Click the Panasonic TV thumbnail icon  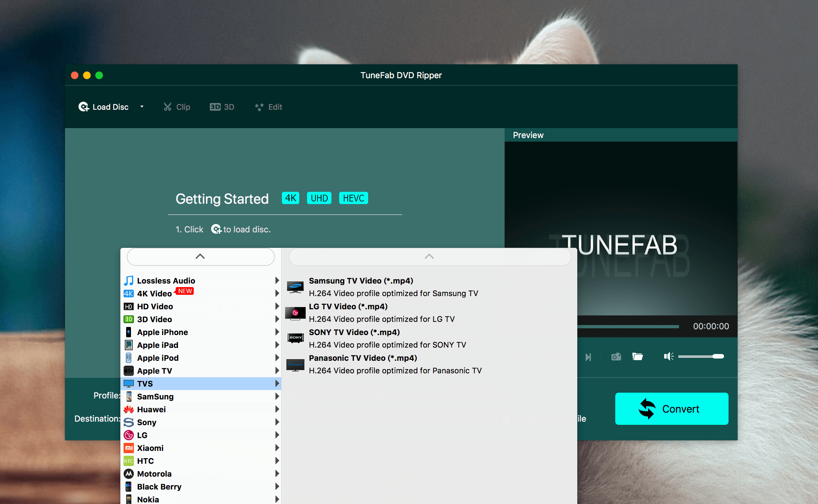point(295,365)
